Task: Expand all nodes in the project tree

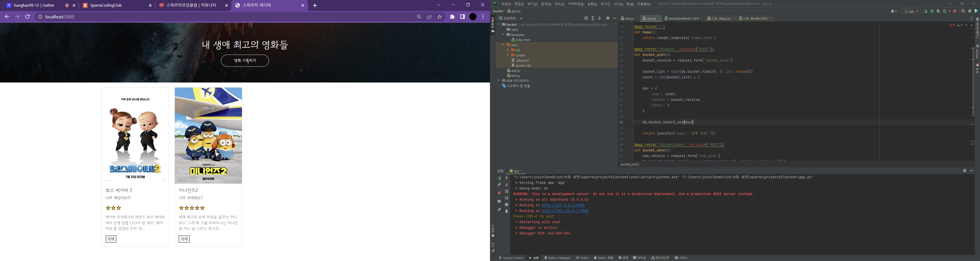Action: point(593,18)
